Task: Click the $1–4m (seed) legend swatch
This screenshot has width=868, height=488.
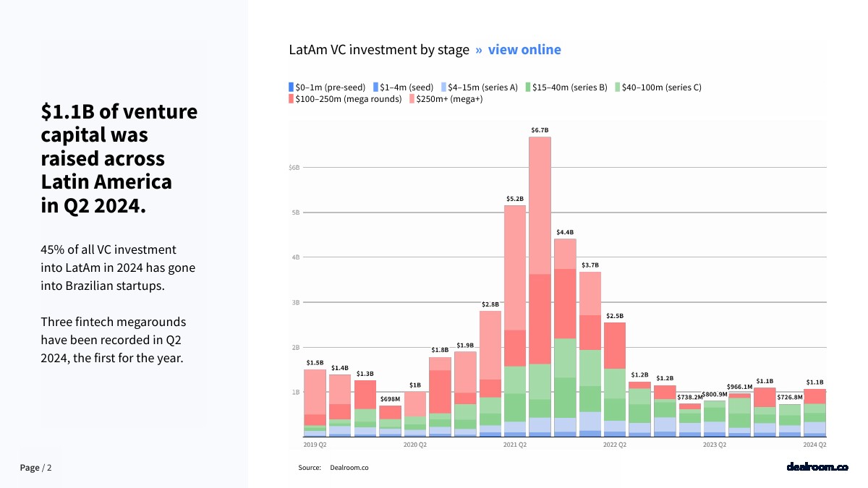Action: tap(376, 87)
